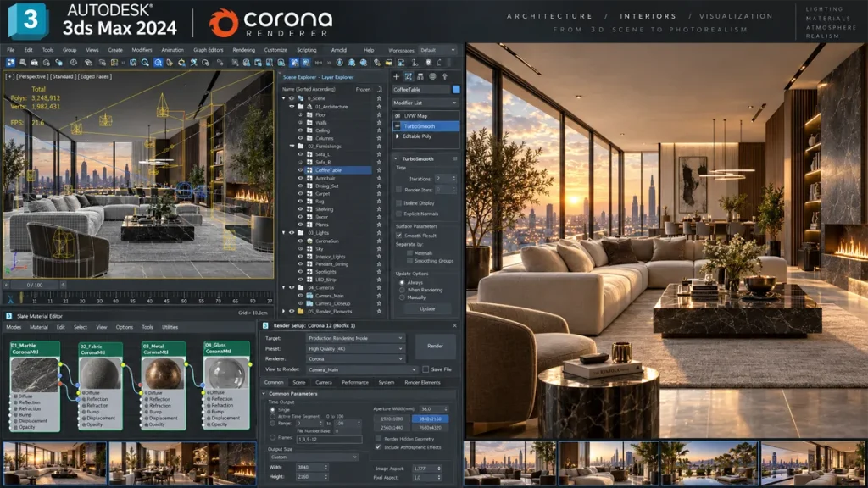Hide the Ceiling layer with its eye icon
868x488 pixels.
click(x=301, y=130)
